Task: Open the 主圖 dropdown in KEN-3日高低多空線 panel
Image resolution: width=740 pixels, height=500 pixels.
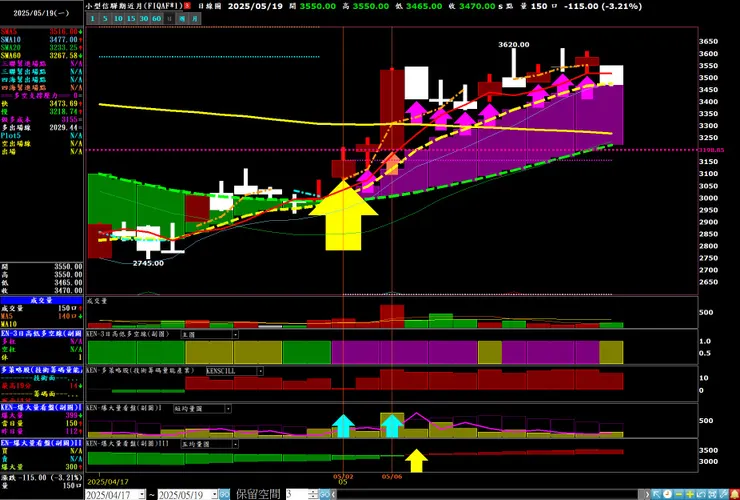Action: click(235, 334)
